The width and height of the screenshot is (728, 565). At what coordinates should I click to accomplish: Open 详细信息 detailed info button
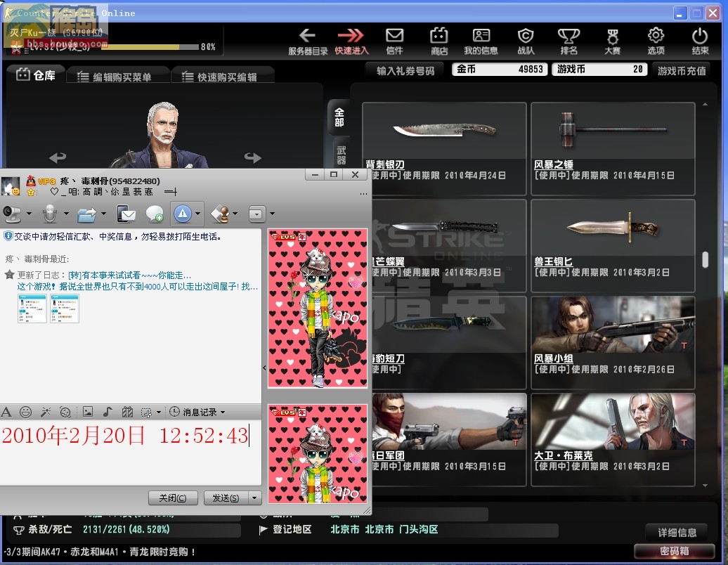coord(677,532)
